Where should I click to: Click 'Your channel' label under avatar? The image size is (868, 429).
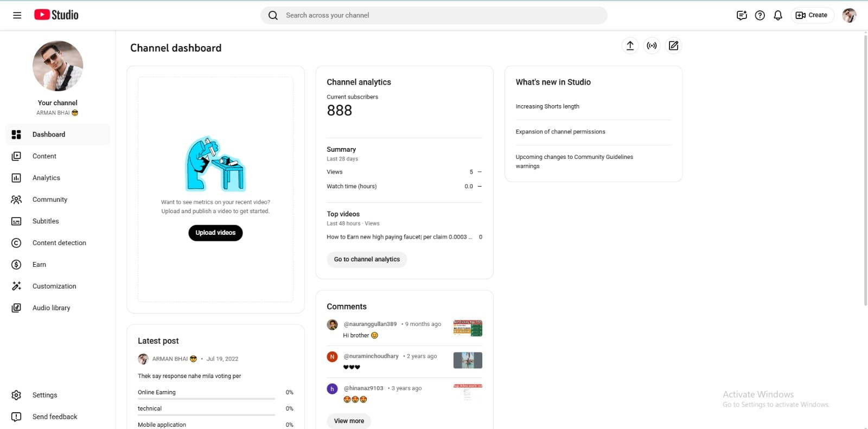[58, 103]
